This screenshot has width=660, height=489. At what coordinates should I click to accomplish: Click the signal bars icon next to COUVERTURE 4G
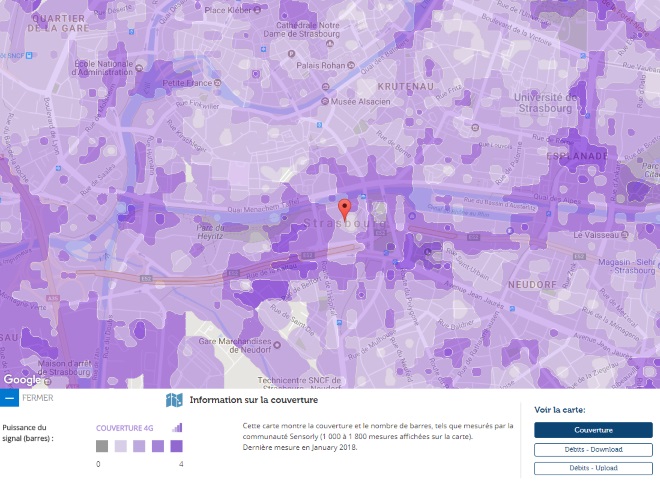178,427
